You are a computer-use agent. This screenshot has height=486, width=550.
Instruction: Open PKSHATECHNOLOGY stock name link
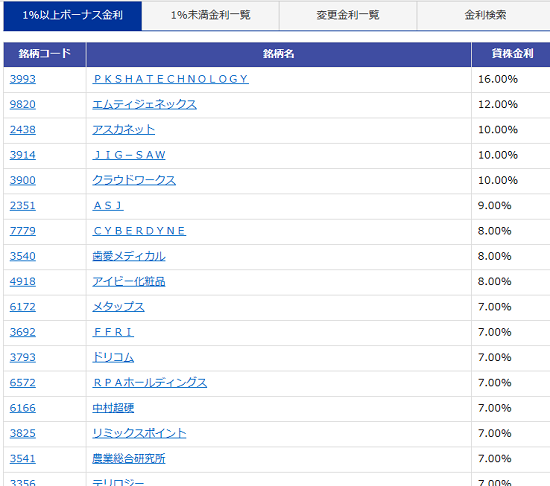(x=170, y=79)
